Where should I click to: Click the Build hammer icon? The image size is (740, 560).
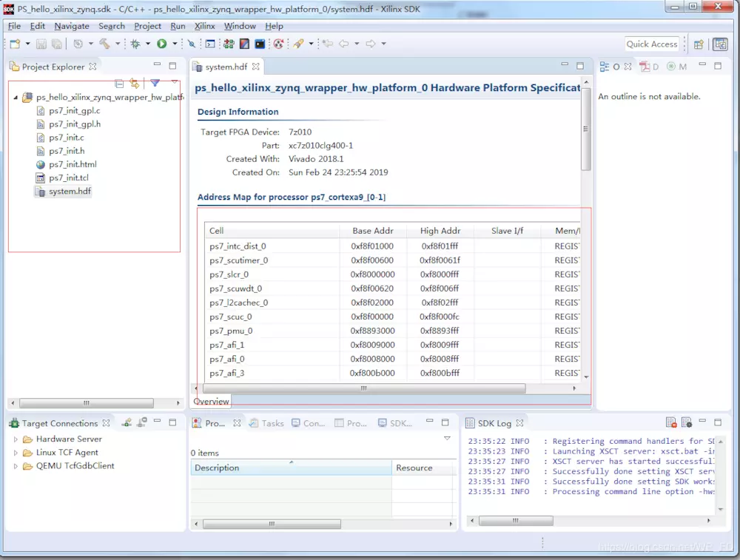point(104,44)
